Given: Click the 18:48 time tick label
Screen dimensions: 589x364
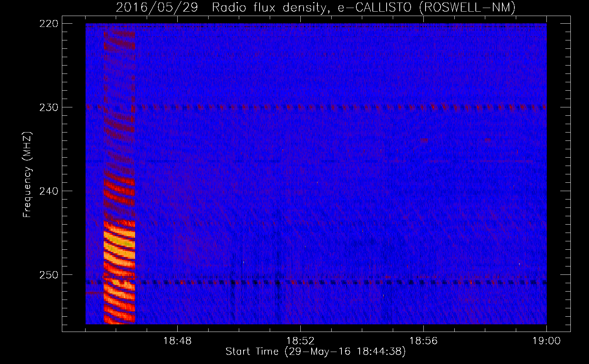Looking at the screenshot, I should pyautogui.click(x=177, y=341).
